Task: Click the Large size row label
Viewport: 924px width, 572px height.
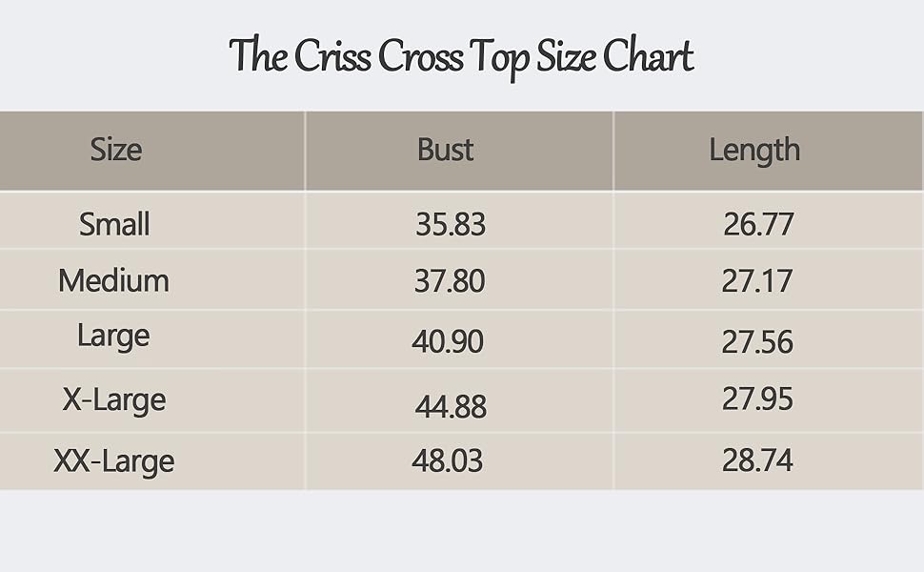Action: pyautogui.click(x=113, y=337)
